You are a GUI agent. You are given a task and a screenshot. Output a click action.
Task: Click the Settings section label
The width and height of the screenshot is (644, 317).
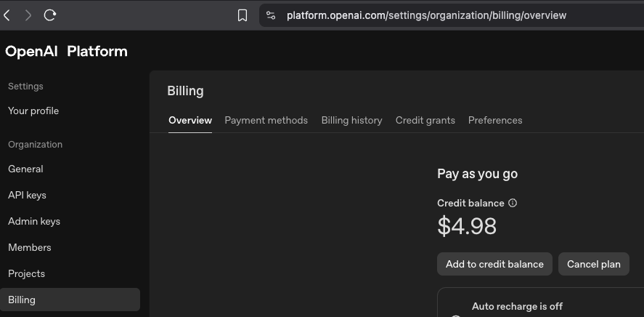[x=25, y=87]
